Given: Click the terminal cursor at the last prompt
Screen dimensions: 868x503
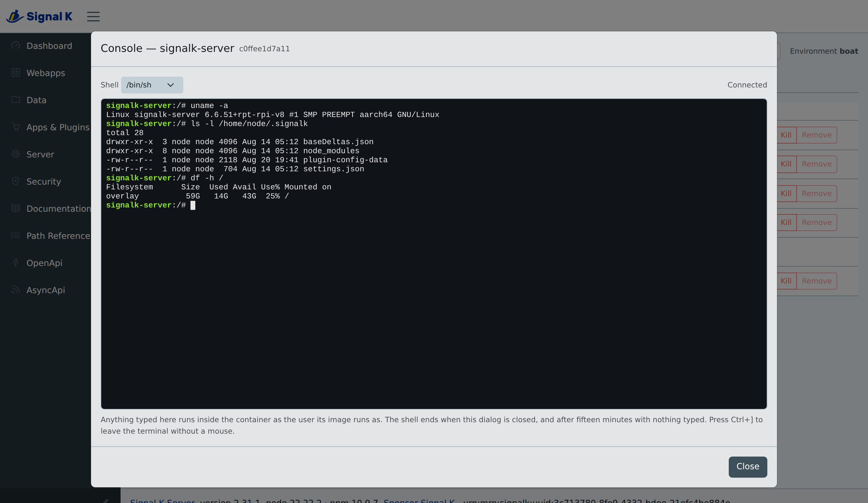Looking at the screenshot, I should pyautogui.click(x=193, y=205).
